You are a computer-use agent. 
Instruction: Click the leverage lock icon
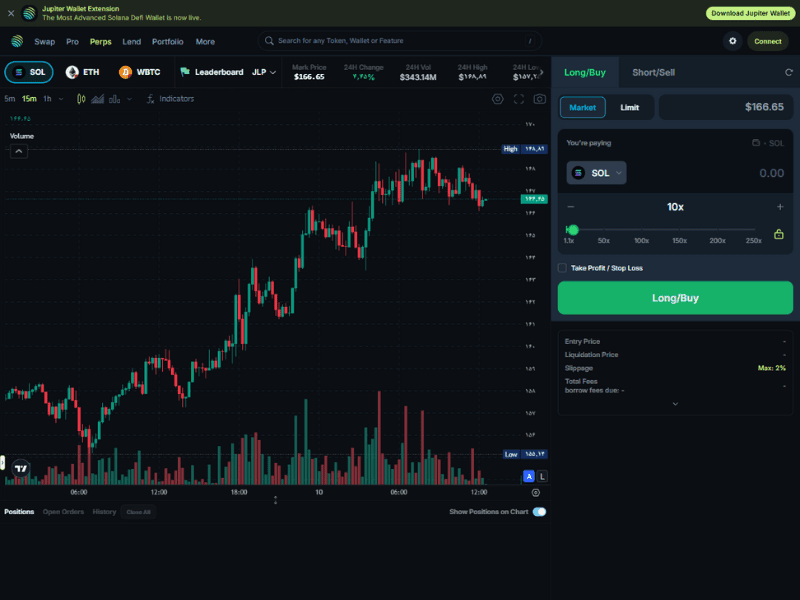(x=779, y=234)
